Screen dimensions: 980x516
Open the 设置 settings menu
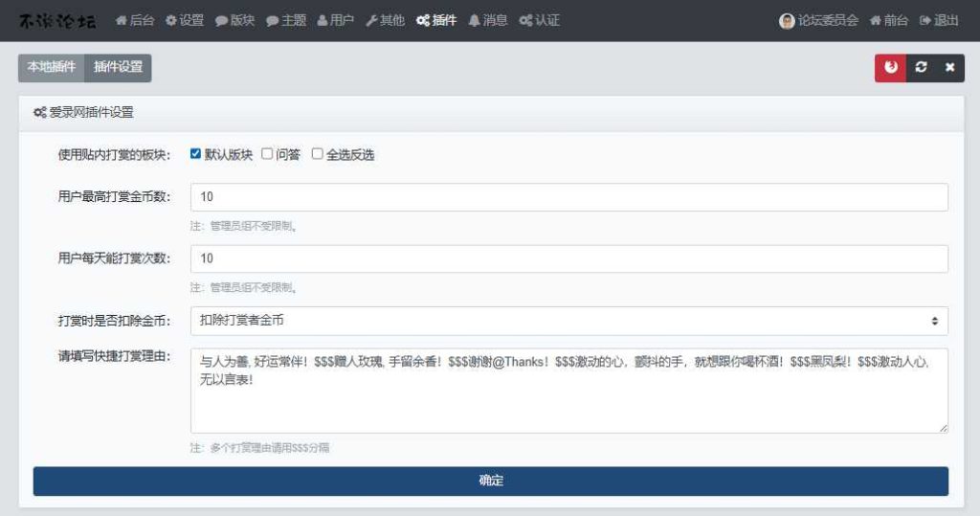click(185, 21)
